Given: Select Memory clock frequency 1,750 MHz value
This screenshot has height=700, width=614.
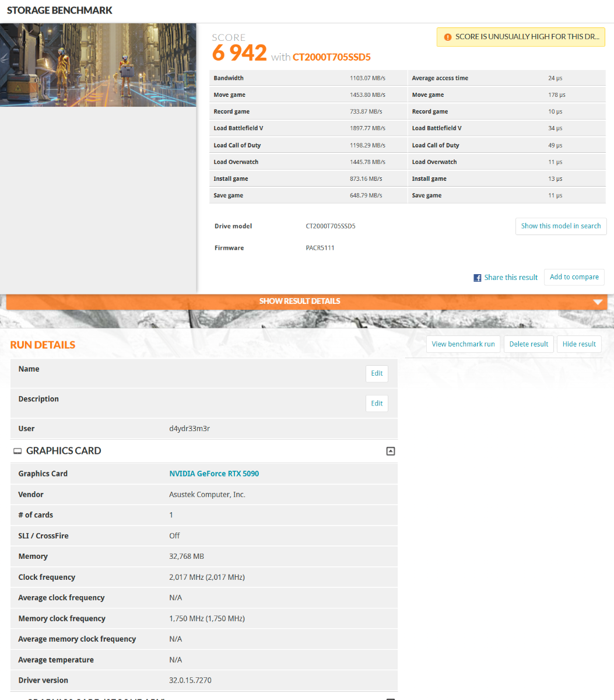Looking at the screenshot, I should (x=207, y=619).
